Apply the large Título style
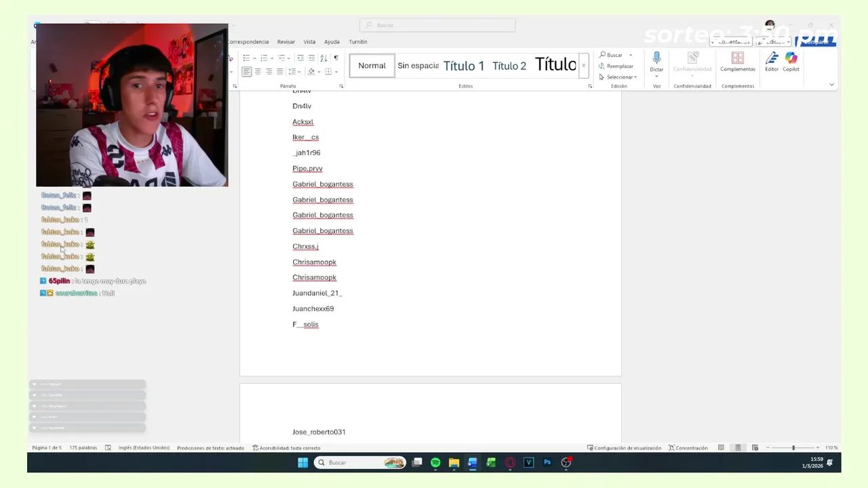 pyautogui.click(x=555, y=65)
